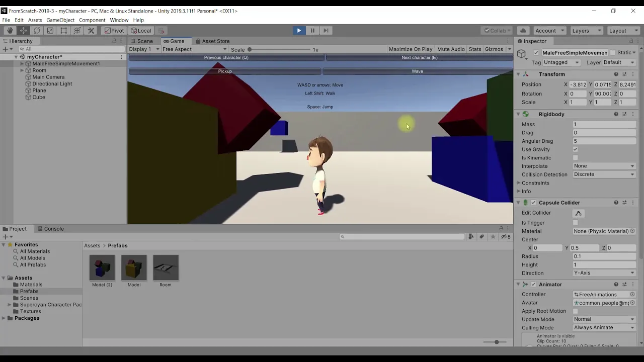Viewport: 644px width, 362px height.
Task: Open the Tag dropdown
Action: pos(562,62)
